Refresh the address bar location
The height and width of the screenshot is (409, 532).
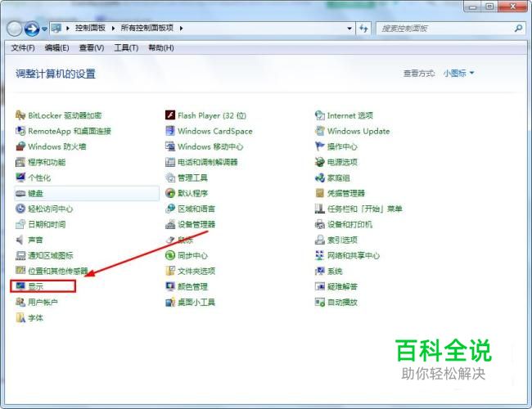(363, 29)
